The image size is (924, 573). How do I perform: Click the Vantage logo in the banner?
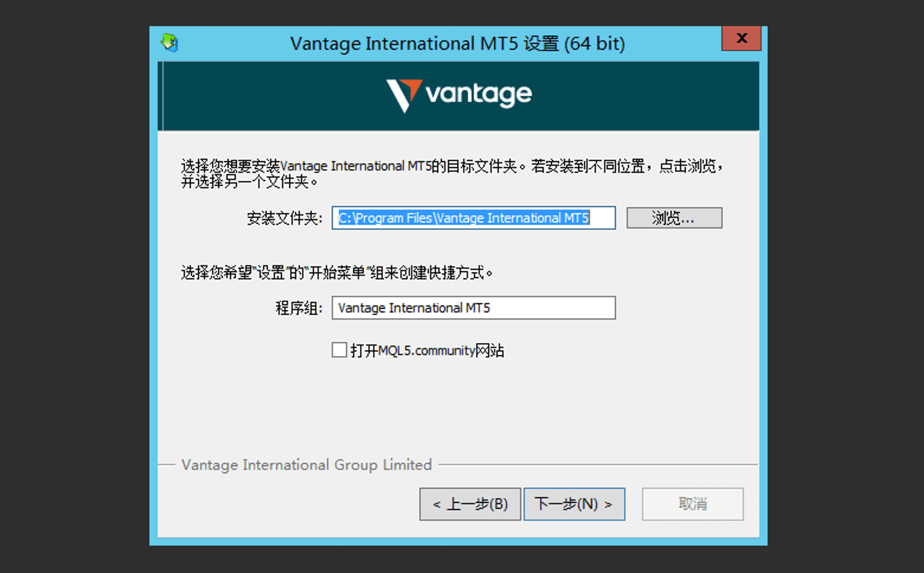pyautogui.click(x=459, y=94)
